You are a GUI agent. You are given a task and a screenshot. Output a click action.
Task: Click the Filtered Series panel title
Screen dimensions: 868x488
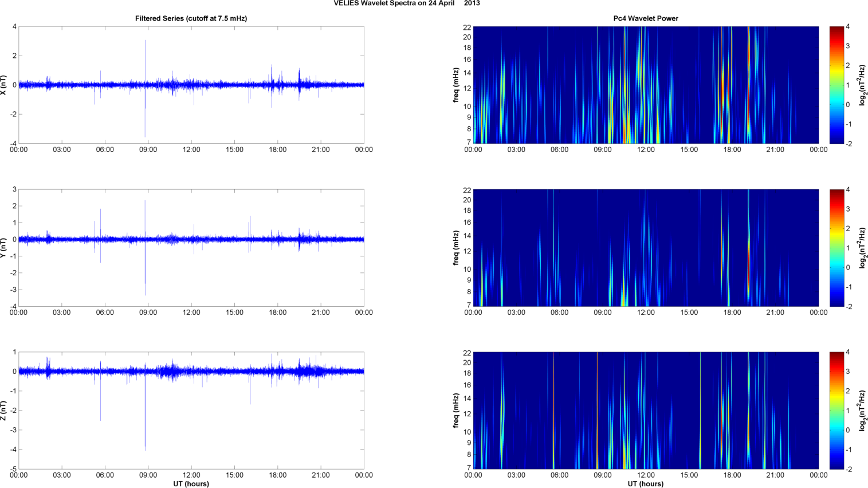click(x=191, y=18)
